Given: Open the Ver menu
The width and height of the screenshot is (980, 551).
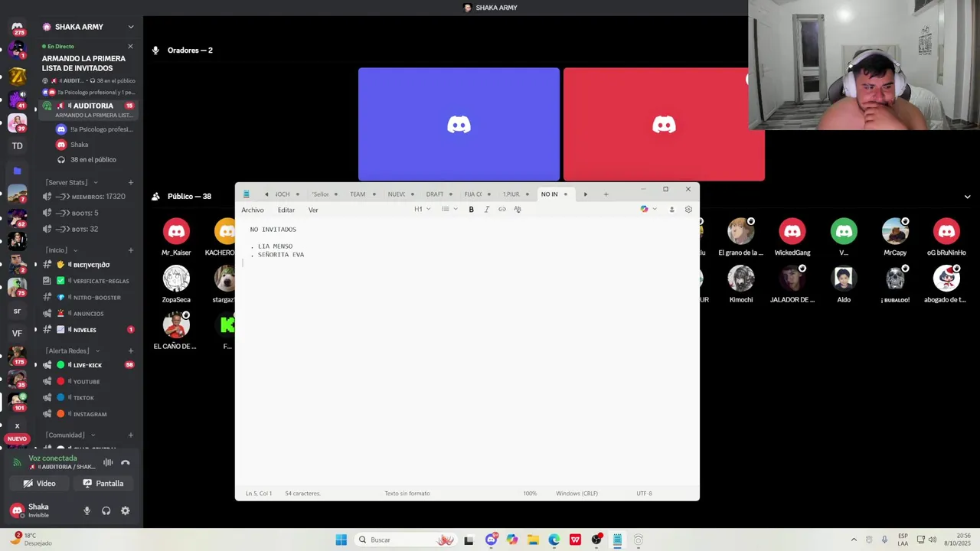Looking at the screenshot, I should [313, 210].
